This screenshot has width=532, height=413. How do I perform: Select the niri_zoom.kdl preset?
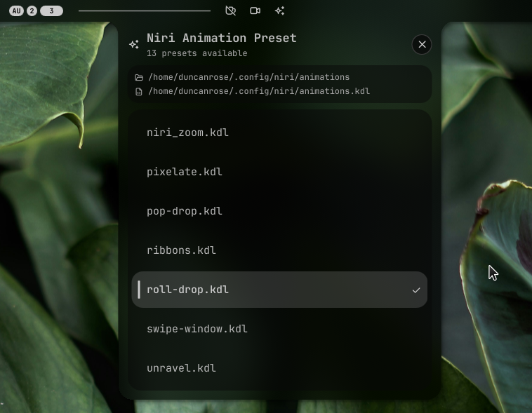pyautogui.click(x=279, y=133)
